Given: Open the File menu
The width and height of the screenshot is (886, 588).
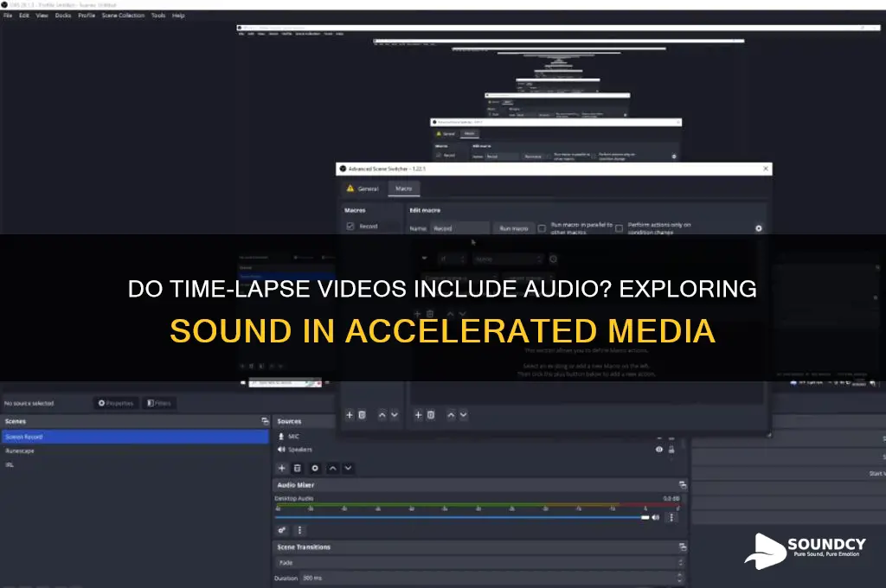Looking at the screenshot, I should 8,16.
